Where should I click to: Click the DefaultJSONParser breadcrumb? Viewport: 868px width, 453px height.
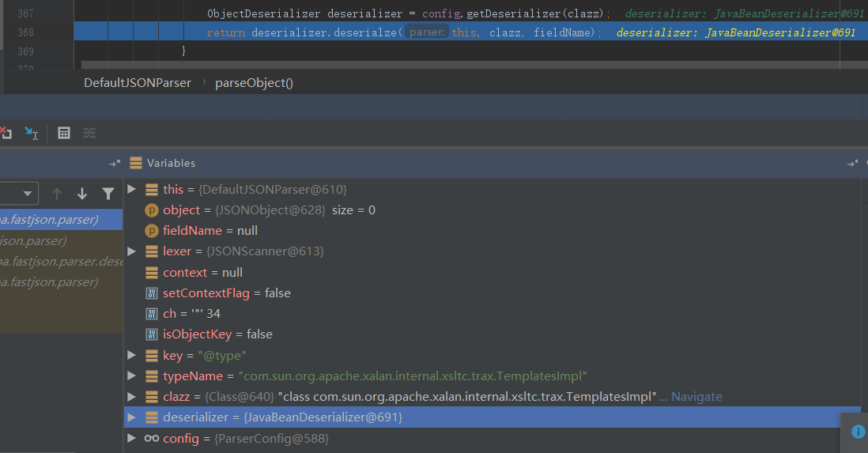[x=138, y=82]
